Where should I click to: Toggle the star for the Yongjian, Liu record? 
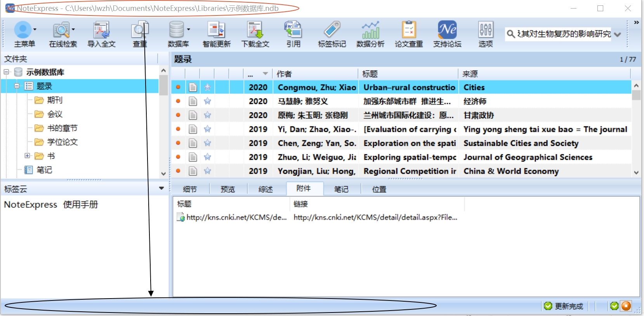208,171
